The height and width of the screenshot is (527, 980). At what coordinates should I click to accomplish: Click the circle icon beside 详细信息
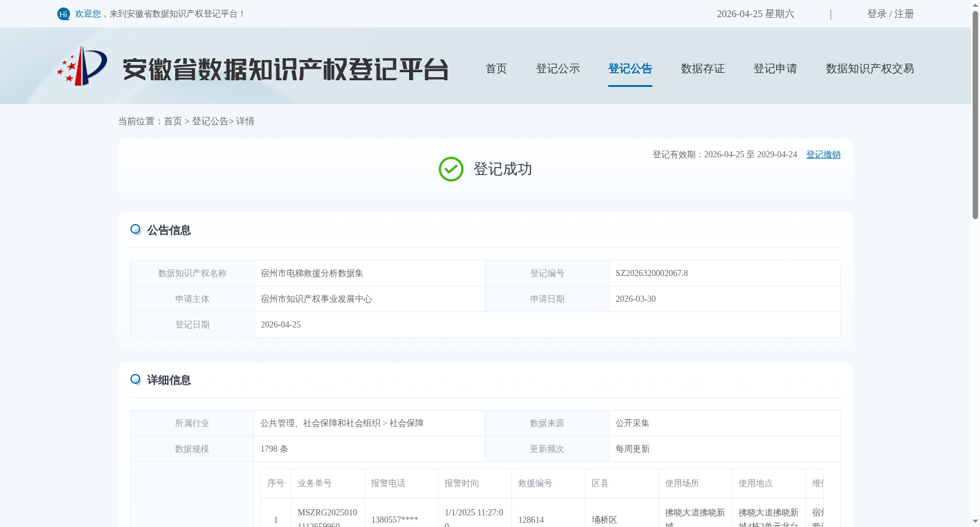click(x=135, y=379)
